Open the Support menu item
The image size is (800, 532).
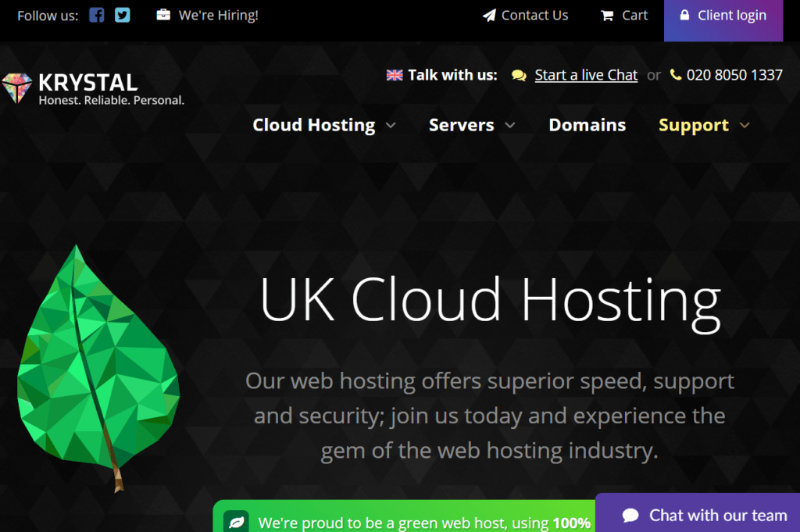click(x=693, y=126)
